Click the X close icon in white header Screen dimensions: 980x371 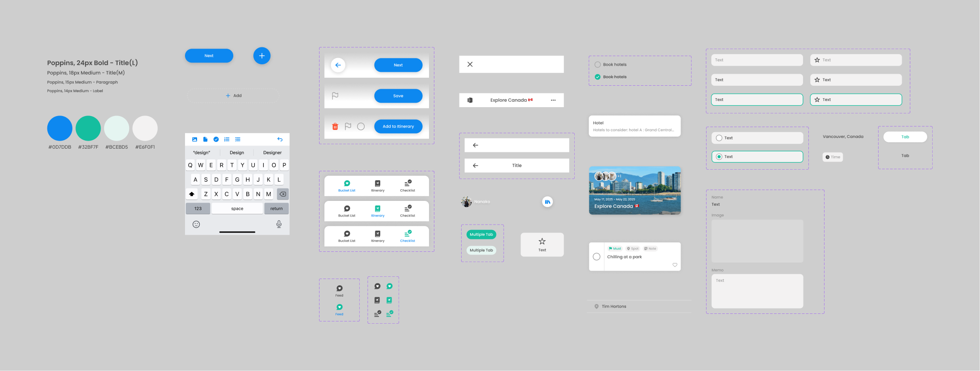(470, 64)
